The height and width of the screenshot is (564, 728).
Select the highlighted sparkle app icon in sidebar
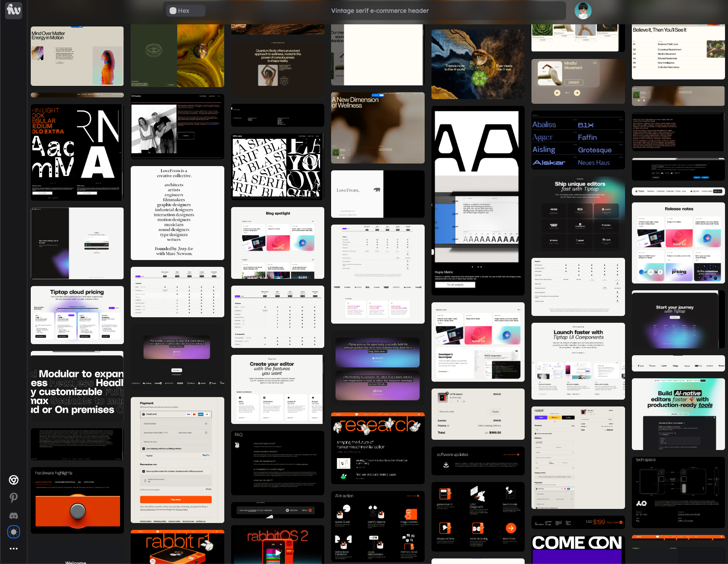tap(13, 532)
